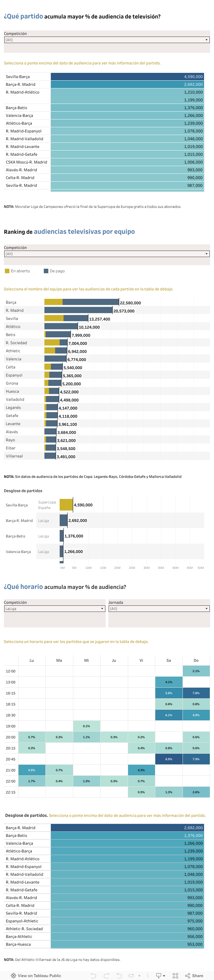
Task: Click the Saturday 20:45 cell showing 8.9%
Action: 169,759
